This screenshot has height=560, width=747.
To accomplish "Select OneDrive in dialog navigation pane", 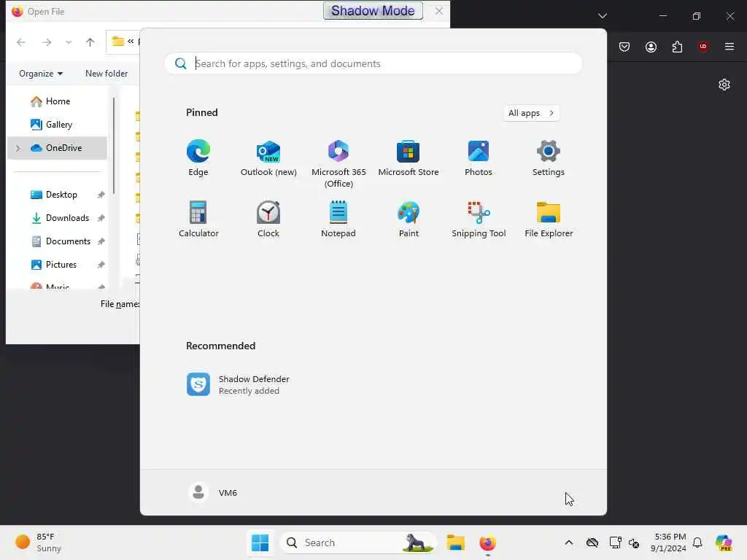I will [x=57, y=147].
